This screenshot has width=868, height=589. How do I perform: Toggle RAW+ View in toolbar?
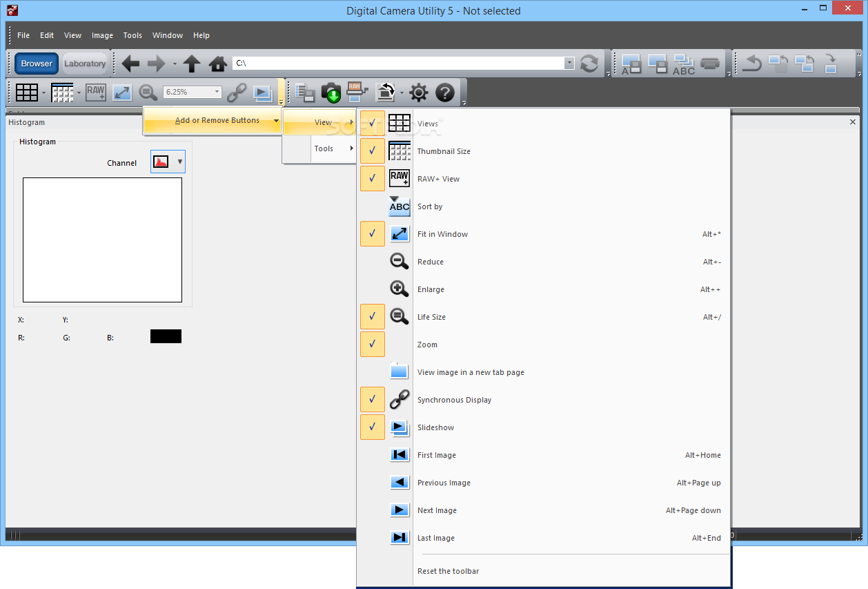96,92
